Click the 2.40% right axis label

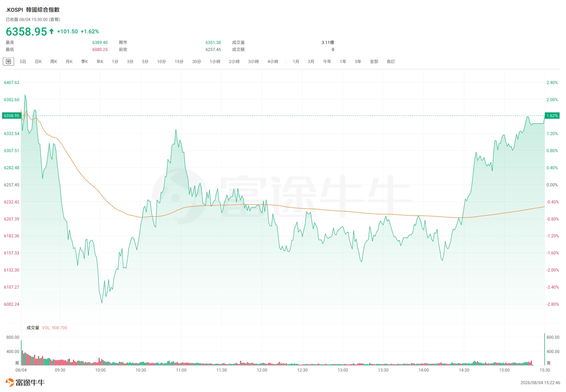click(x=552, y=83)
